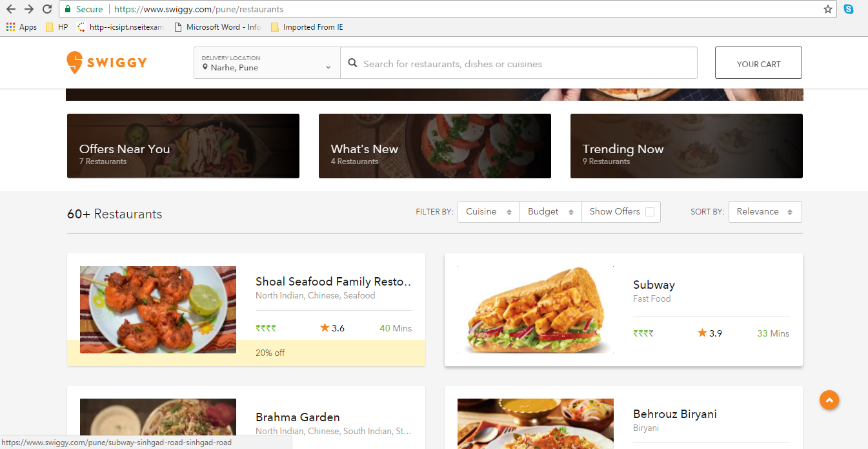The height and width of the screenshot is (449, 868).
Task: Click the restaurant search input field
Action: point(519,63)
